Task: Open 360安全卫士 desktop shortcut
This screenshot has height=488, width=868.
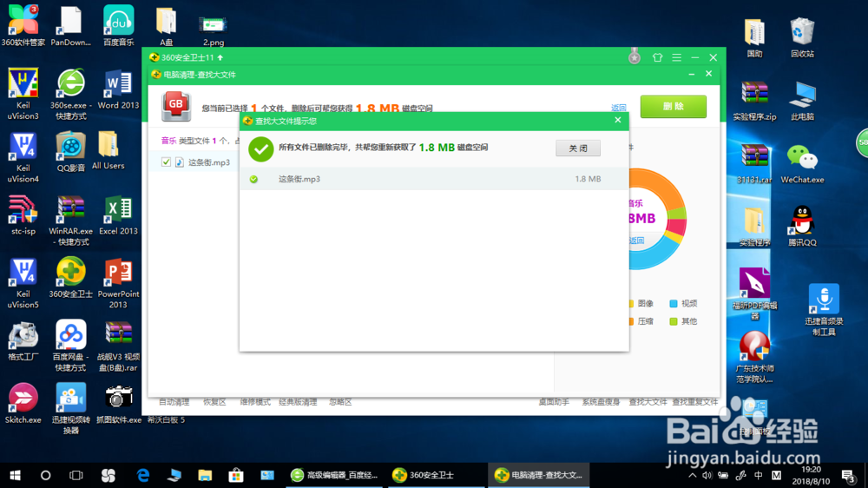Action: [x=71, y=278]
